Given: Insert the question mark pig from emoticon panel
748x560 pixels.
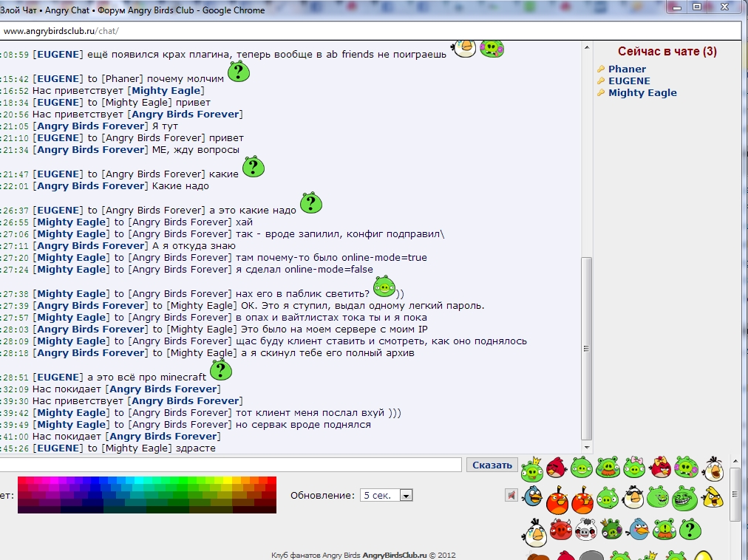Looking at the screenshot, I should [x=690, y=530].
